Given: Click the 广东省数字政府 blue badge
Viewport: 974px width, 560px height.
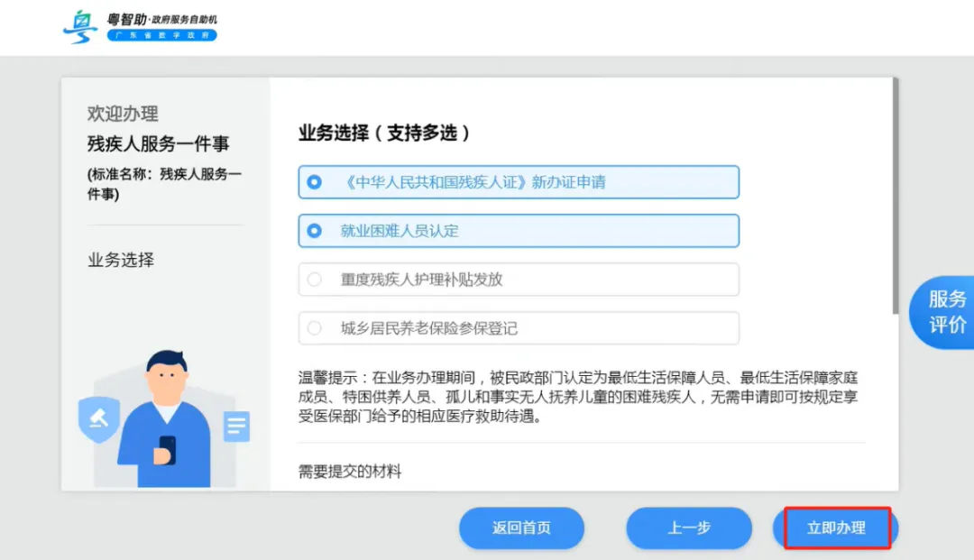Looking at the screenshot, I should (162, 35).
